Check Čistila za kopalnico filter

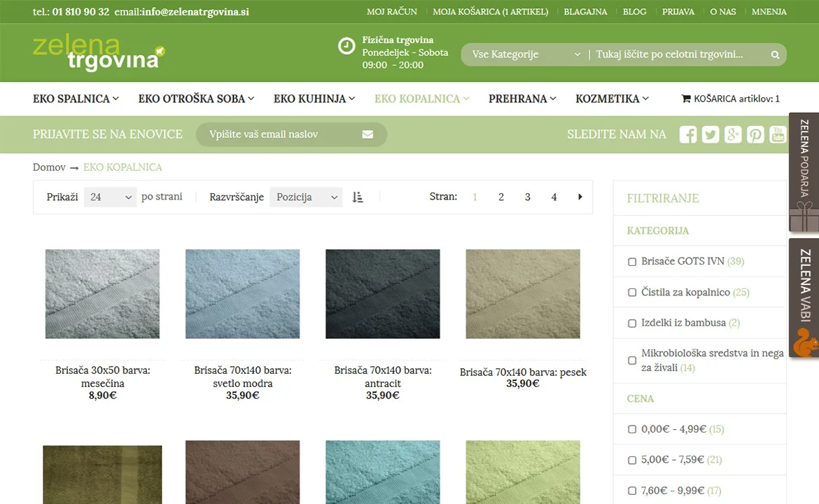click(632, 293)
